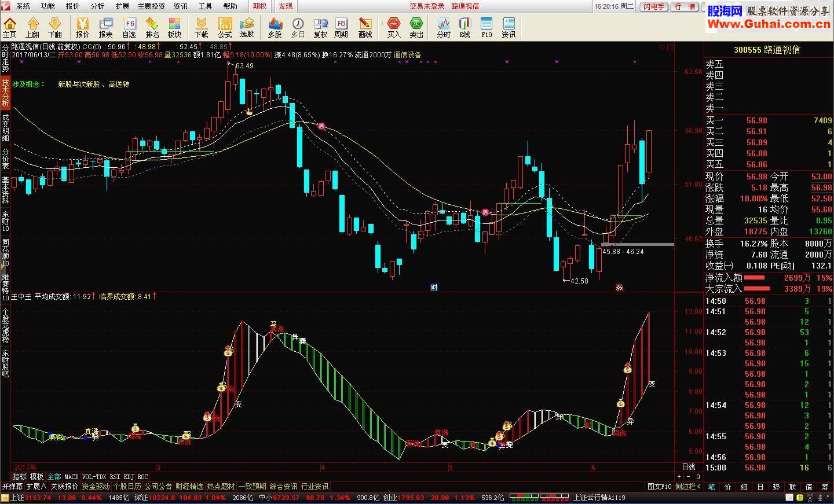Screen dimensions: 834x504
Task: Toggle the KDJ indicator
Action: click(x=129, y=477)
